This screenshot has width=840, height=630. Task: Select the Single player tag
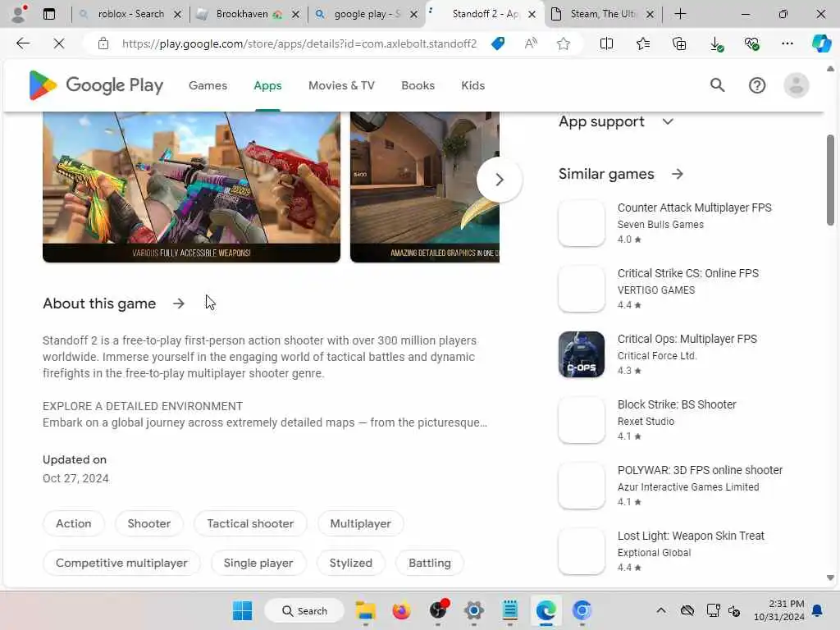[258, 563]
